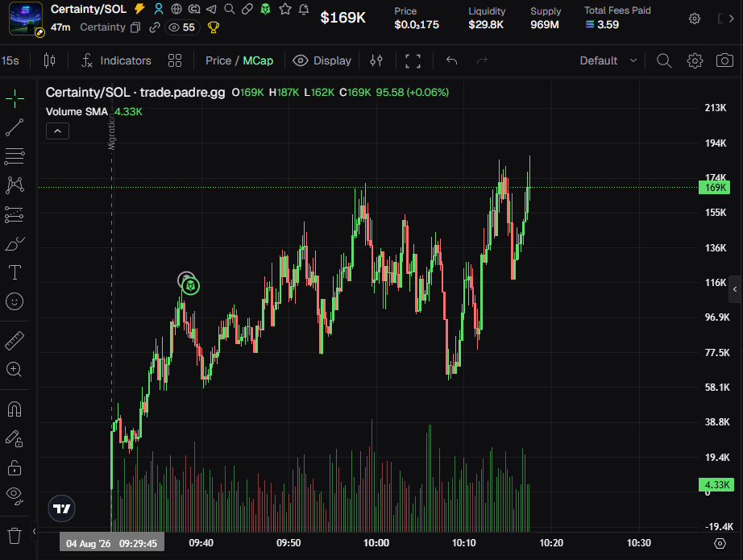Take a chart snapshot with the camera
Viewport: 743px width, 560px height.
(724, 60)
